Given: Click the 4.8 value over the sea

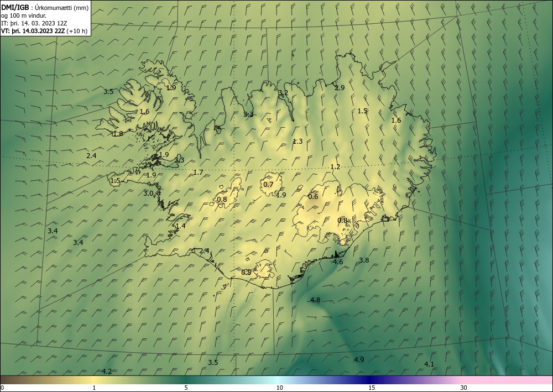Looking at the screenshot, I should (x=315, y=300).
